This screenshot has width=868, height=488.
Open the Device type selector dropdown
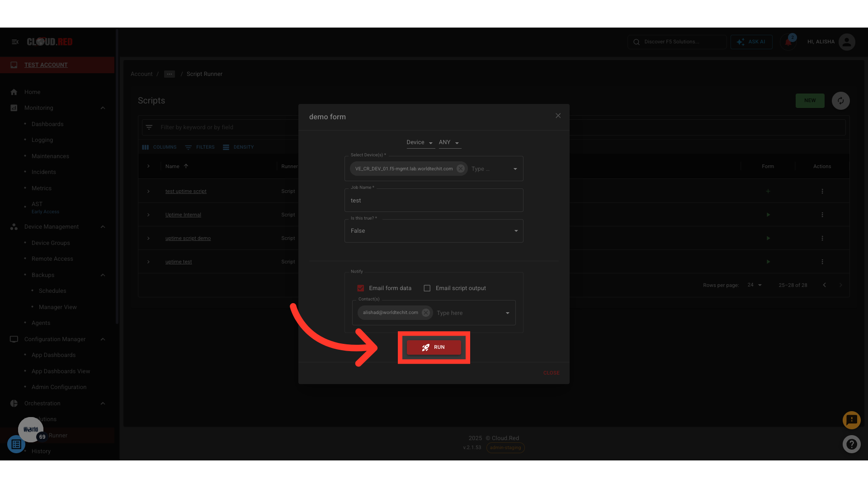(420, 142)
